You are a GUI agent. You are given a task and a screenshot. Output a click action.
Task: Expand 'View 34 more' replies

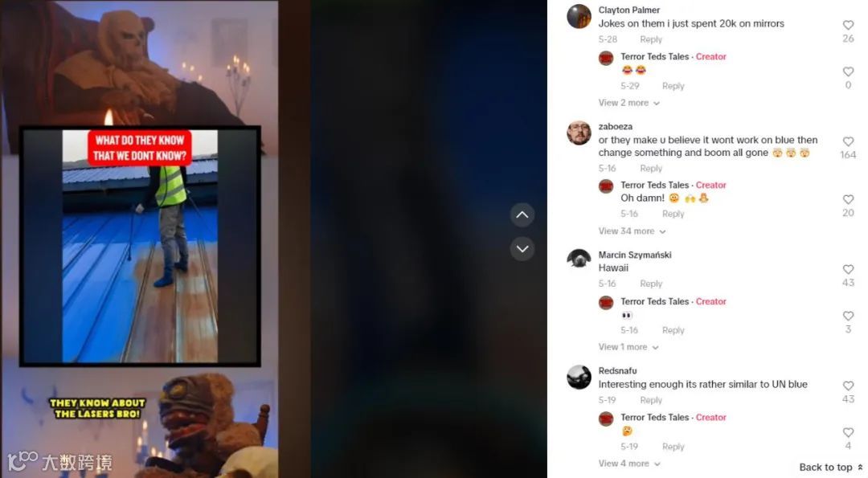[632, 231]
